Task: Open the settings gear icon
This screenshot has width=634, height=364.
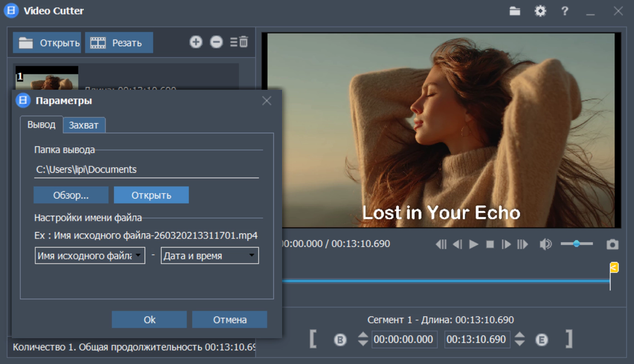Action: click(x=540, y=11)
